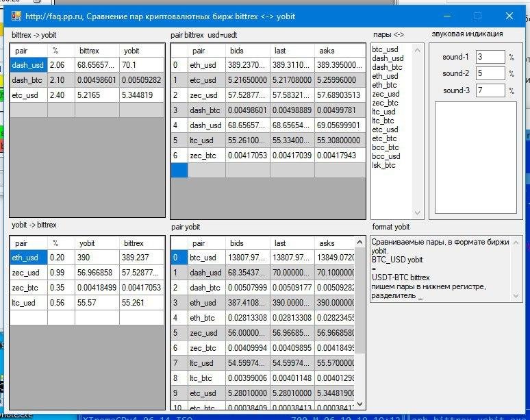
Task: Edit the sound-2 percentage field
Action: (490, 73)
